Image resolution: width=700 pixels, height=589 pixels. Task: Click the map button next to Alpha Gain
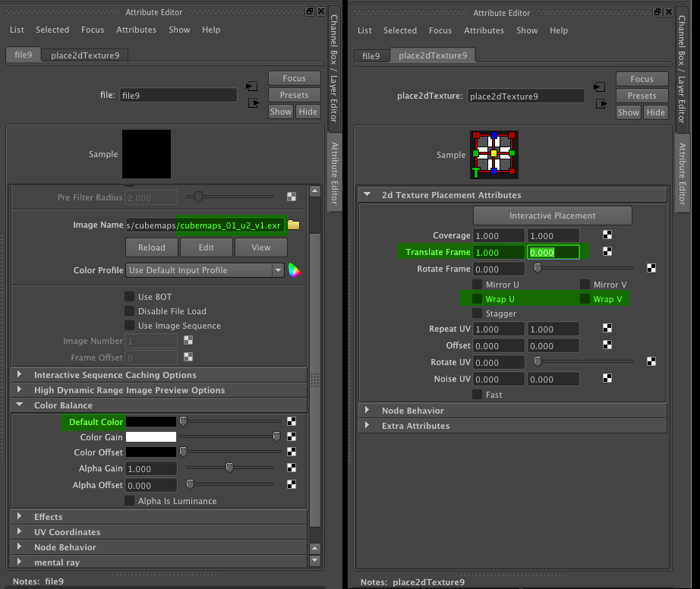coord(292,468)
